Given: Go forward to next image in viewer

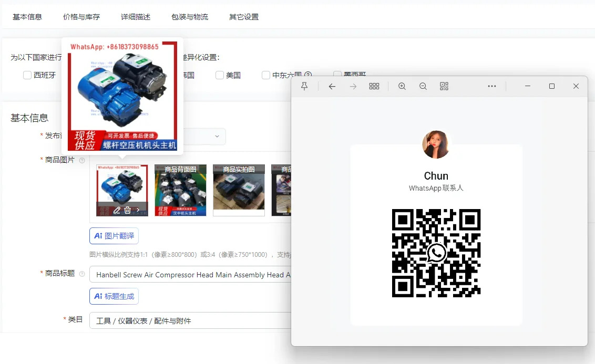Looking at the screenshot, I should (353, 87).
